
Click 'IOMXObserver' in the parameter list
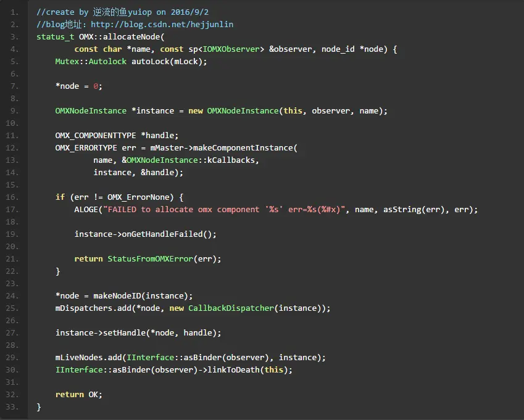(231, 49)
